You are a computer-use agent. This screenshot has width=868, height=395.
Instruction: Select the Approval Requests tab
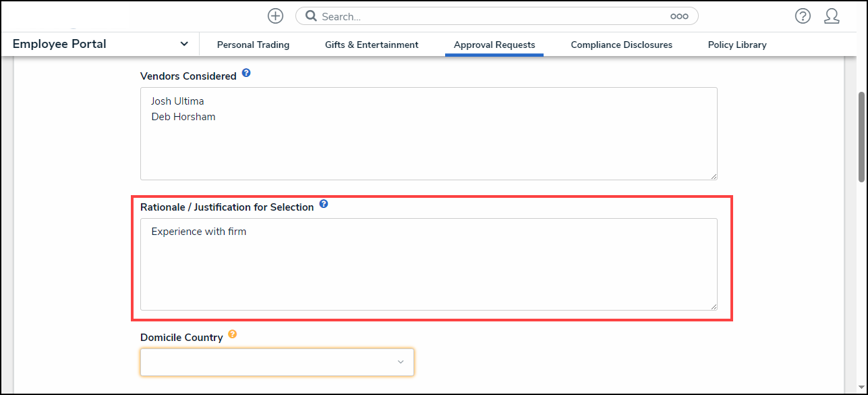tap(494, 45)
